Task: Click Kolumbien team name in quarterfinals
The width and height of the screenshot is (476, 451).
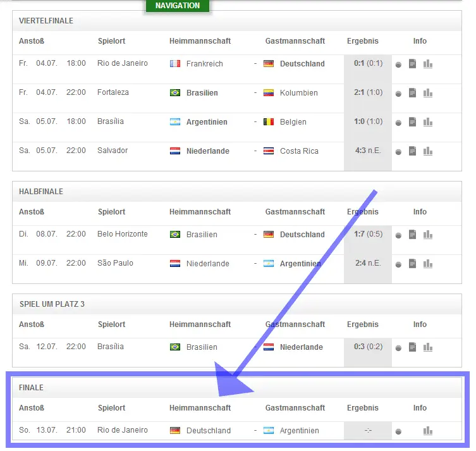Action: click(298, 93)
